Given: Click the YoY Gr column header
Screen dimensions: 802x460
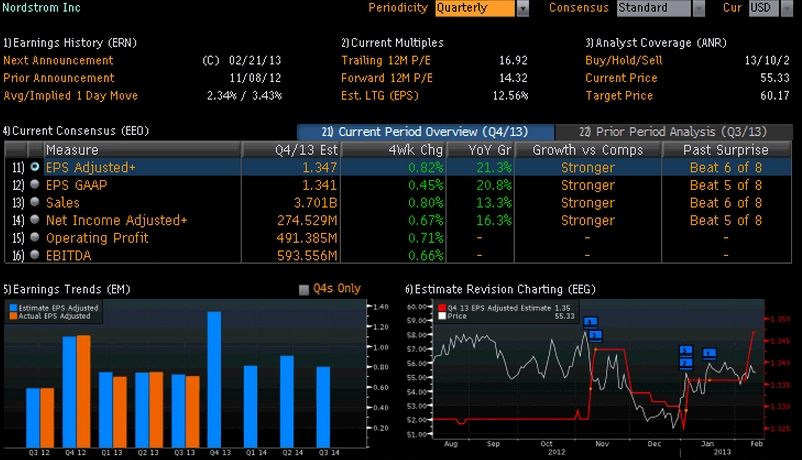Looking at the screenshot, I should click(x=481, y=150).
